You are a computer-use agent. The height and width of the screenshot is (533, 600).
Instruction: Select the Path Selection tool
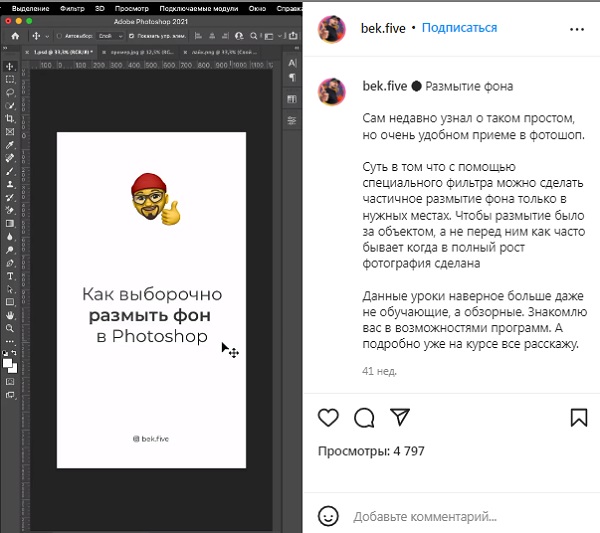tap(10, 289)
